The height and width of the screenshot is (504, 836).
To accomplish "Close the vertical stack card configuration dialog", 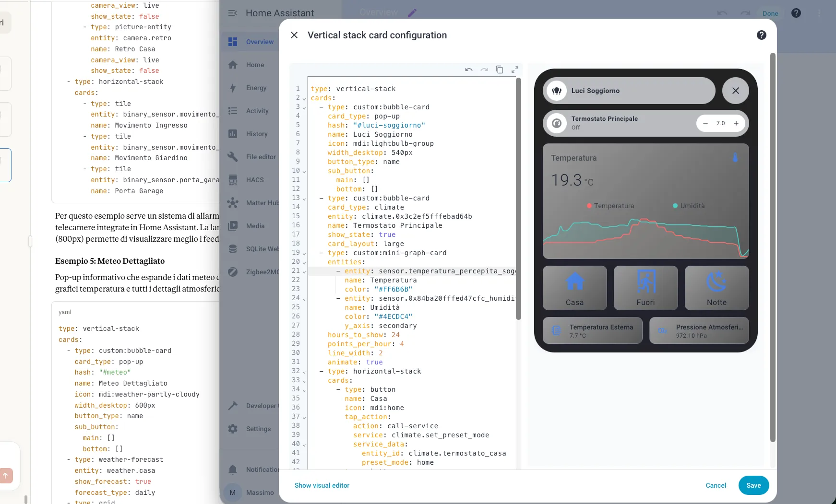I will tap(294, 35).
